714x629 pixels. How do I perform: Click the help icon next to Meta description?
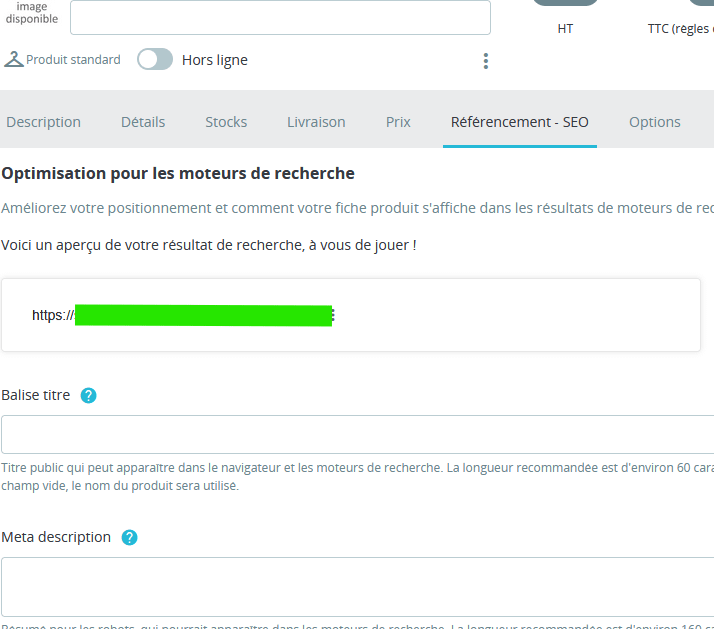(x=129, y=537)
